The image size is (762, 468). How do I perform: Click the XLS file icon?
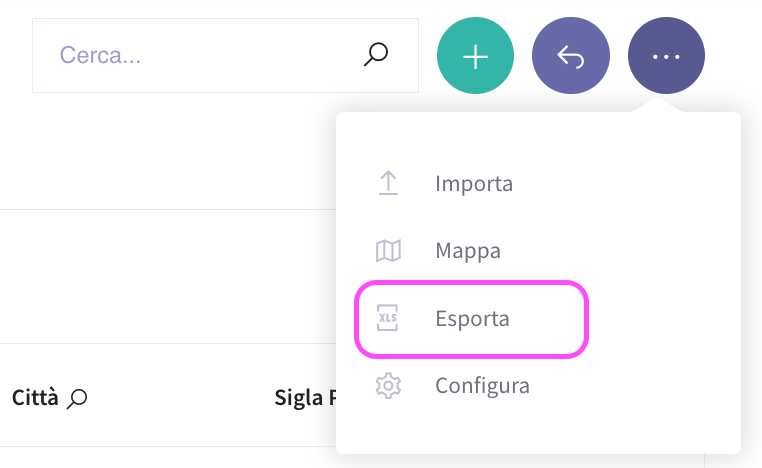(387, 318)
